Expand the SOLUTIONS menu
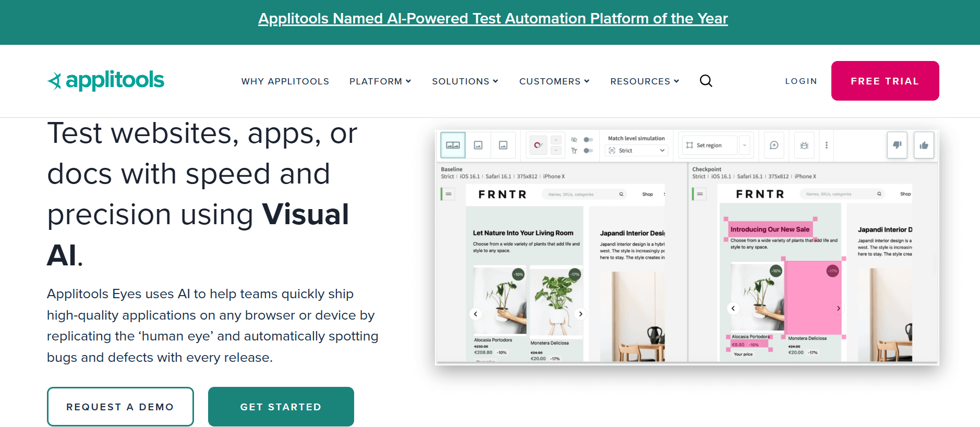The image size is (980, 427). pyautogui.click(x=465, y=81)
